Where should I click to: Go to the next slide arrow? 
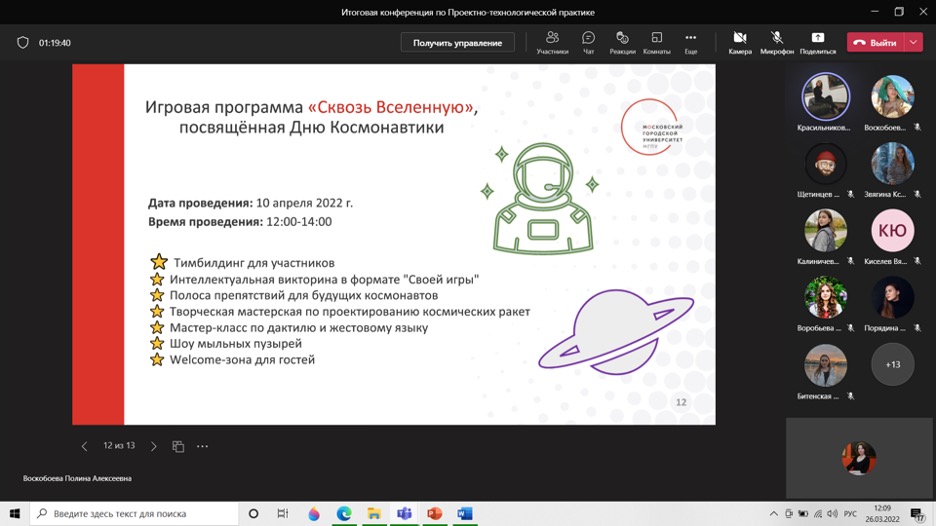(x=153, y=446)
